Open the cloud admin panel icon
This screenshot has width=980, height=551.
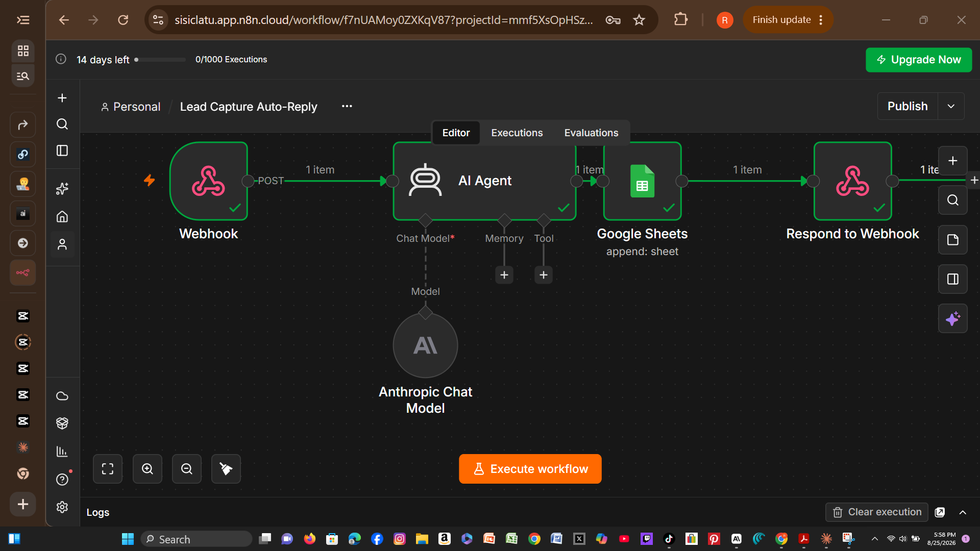coord(62,396)
